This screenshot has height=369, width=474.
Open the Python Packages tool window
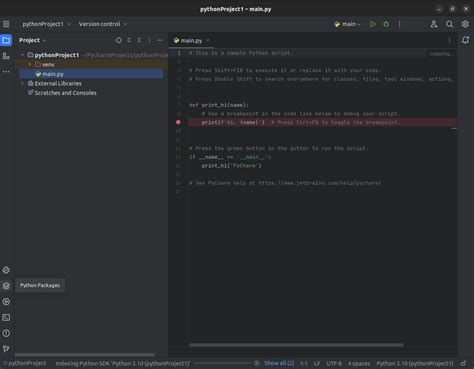(6, 286)
